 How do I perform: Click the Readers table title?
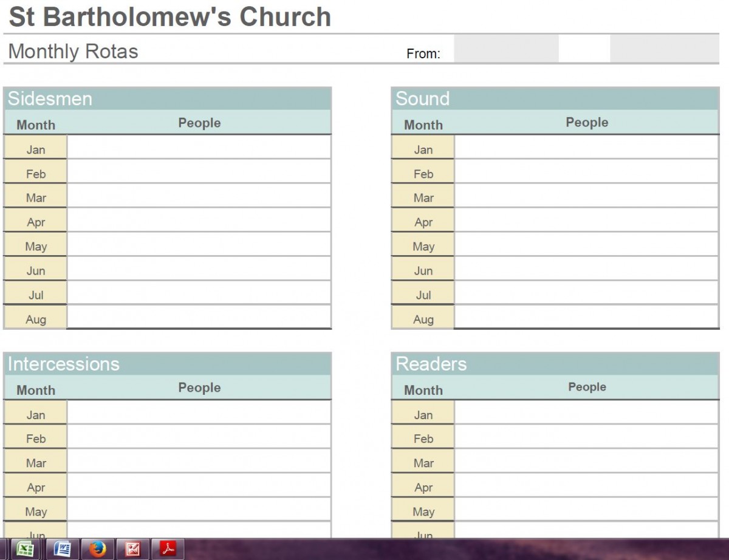(431, 364)
